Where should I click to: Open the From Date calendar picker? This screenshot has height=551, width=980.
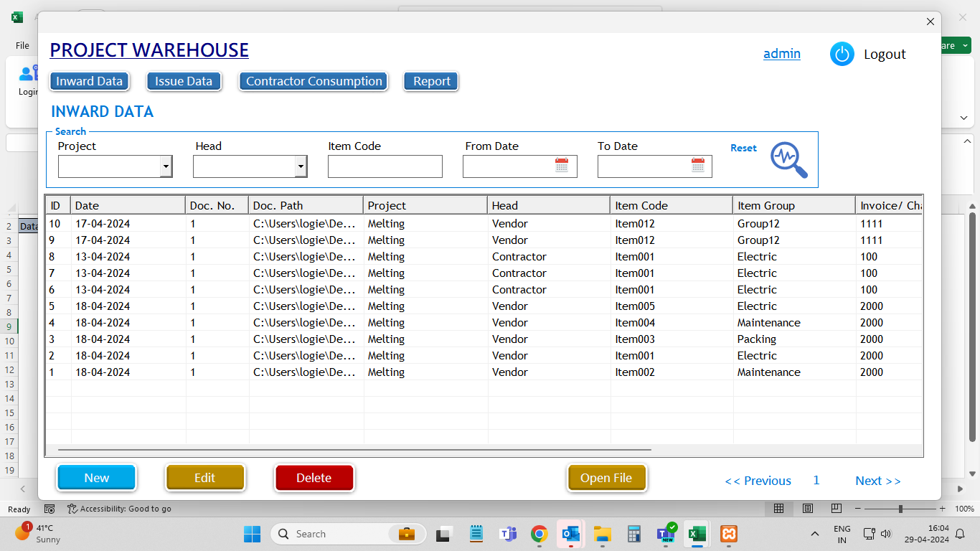pyautogui.click(x=562, y=166)
